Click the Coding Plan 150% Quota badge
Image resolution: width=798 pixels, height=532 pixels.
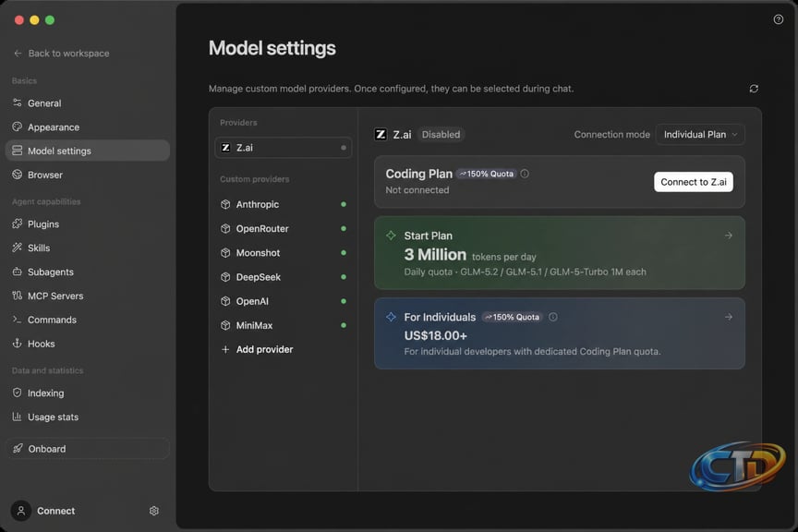[x=487, y=174]
